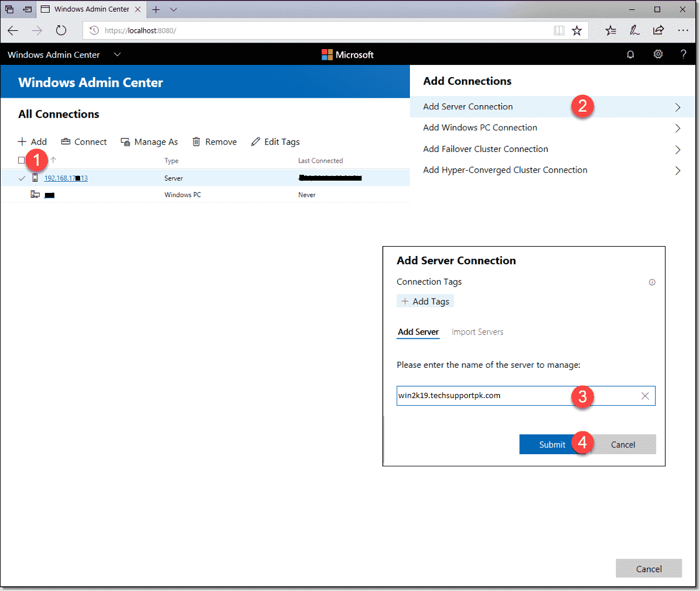Screen dimensions: 700x591
Task: Click the Never last-connected value
Action: click(306, 195)
